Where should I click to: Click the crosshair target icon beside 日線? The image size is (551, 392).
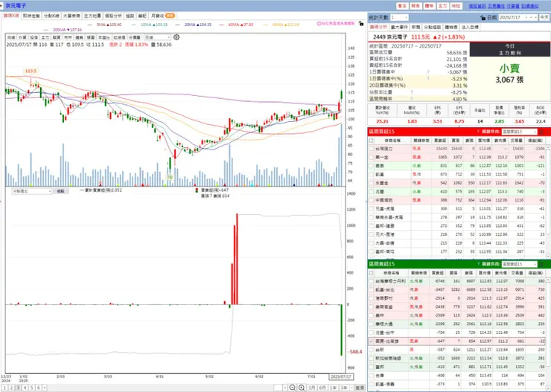[x=176, y=37]
